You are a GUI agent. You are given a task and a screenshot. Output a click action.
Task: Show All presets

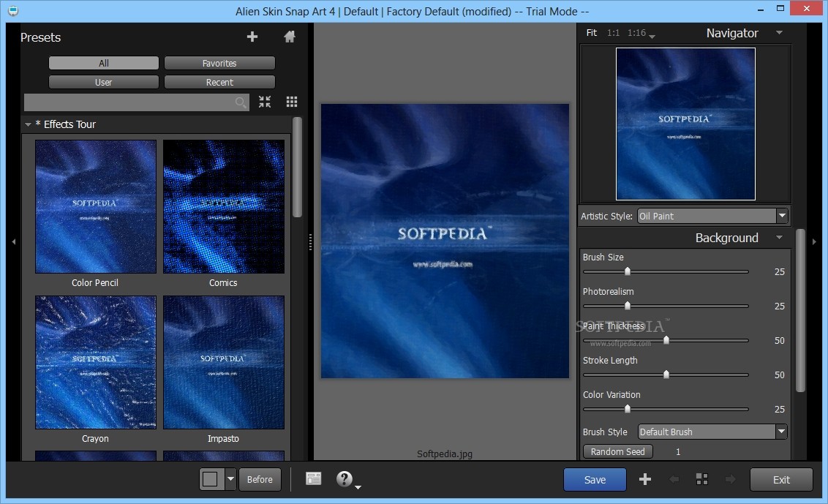pyautogui.click(x=104, y=63)
